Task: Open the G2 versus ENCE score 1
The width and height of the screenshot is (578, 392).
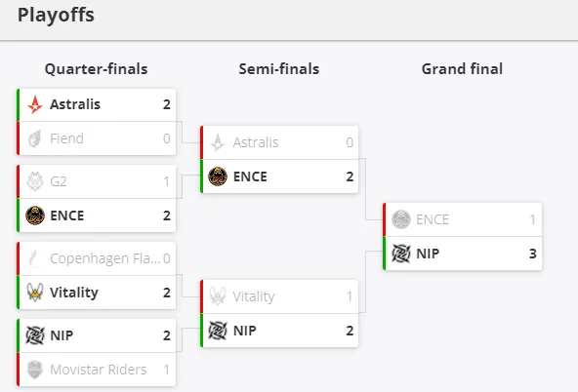Action: [167, 181]
